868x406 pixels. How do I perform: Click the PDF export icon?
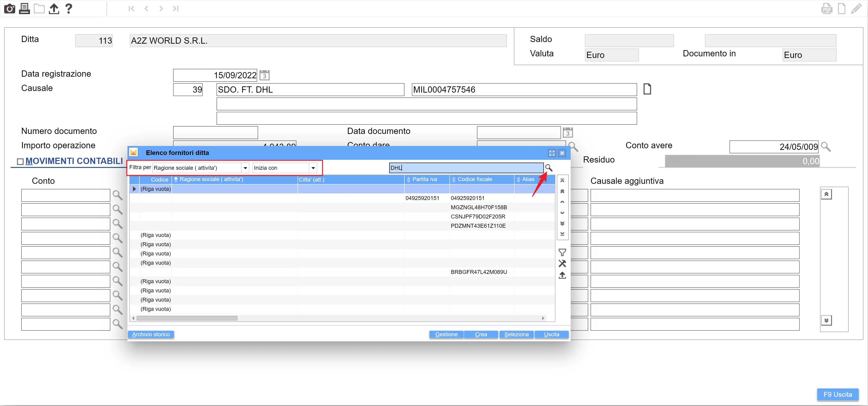(826, 9)
